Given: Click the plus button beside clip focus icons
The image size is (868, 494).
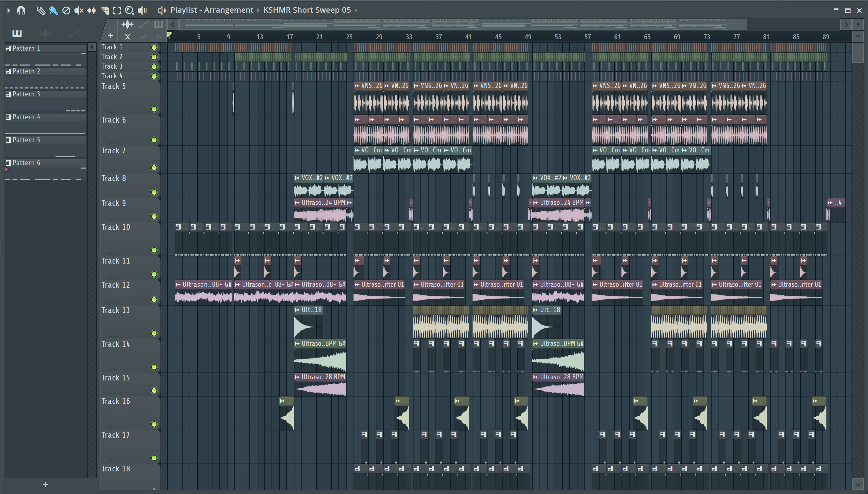Looking at the screenshot, I should (x=110, y=35).
